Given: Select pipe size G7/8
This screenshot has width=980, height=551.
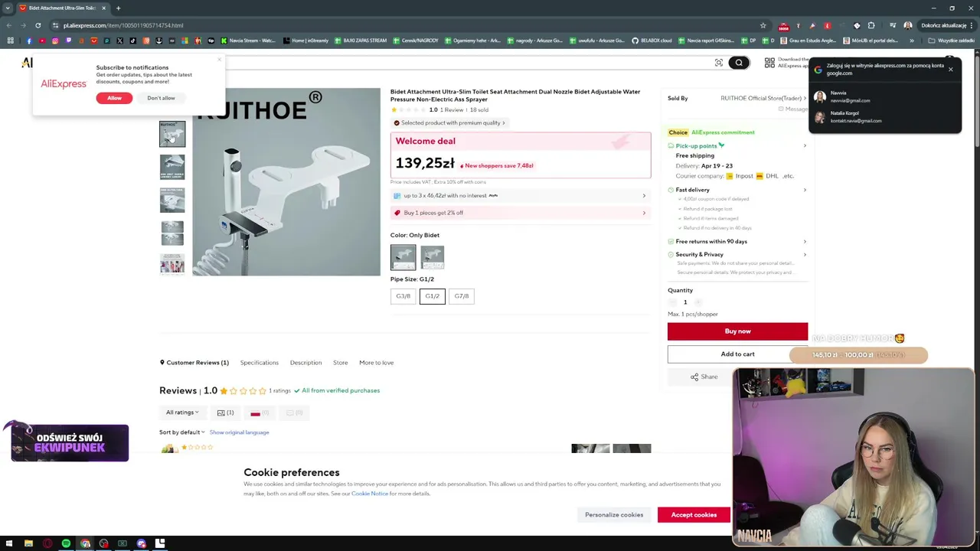Looking at the screenshot, I should point(462,296).
